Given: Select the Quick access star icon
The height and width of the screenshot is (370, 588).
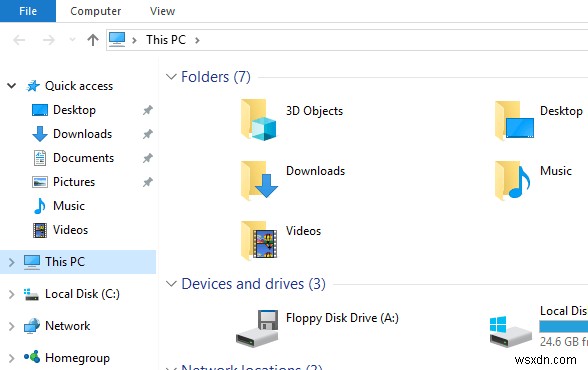Looking at the screenshot, I should click(x=33, y=86).
